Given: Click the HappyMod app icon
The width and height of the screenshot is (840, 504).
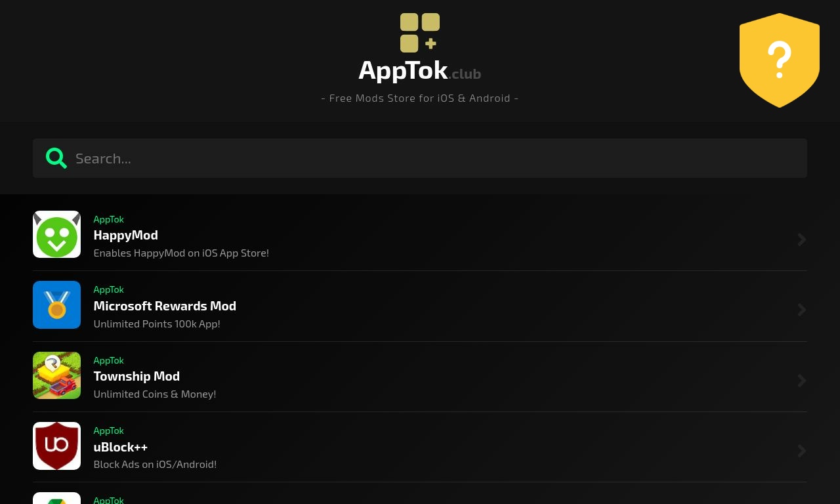Looking at the screenshot, I should click(x=56, y=234).
